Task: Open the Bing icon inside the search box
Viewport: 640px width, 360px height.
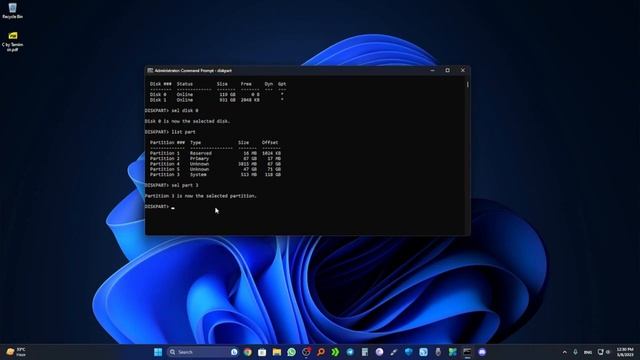Action: click(x=234, y=352)
